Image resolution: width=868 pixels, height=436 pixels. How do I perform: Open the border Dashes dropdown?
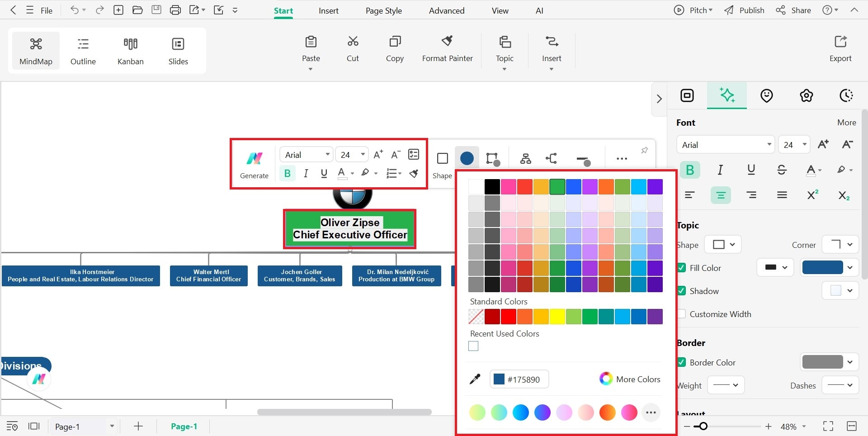coord(840,385)
